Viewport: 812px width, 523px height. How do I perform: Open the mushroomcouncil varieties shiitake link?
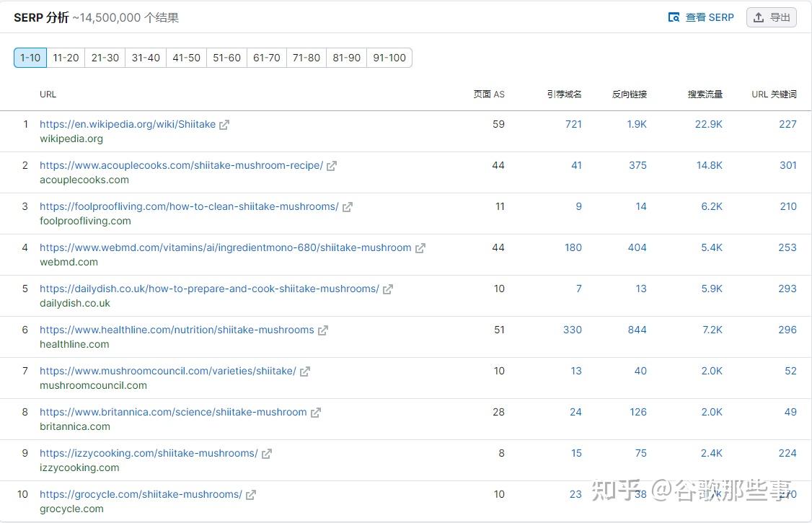168,371
